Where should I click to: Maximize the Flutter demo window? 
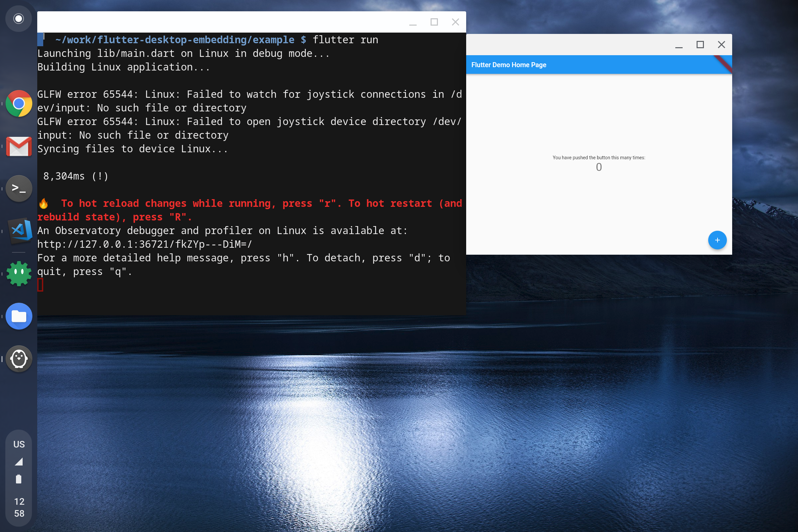700,45
